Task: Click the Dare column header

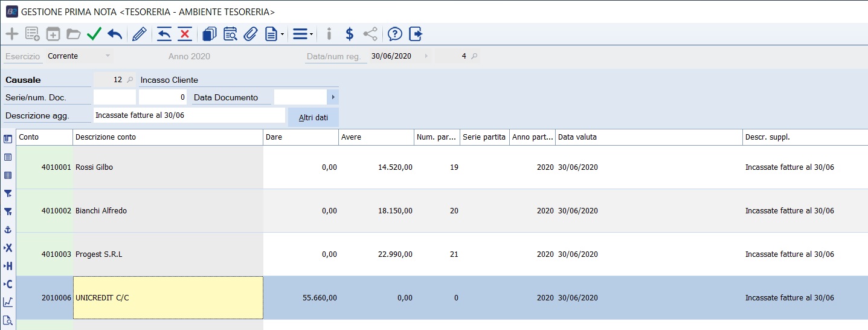Action: coord(300,137)
